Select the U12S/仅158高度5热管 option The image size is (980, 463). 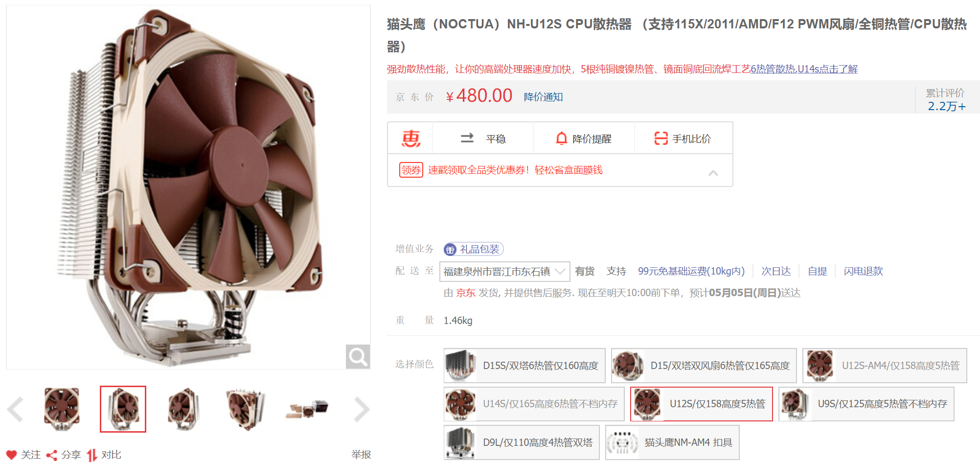(x=701, y=404)
